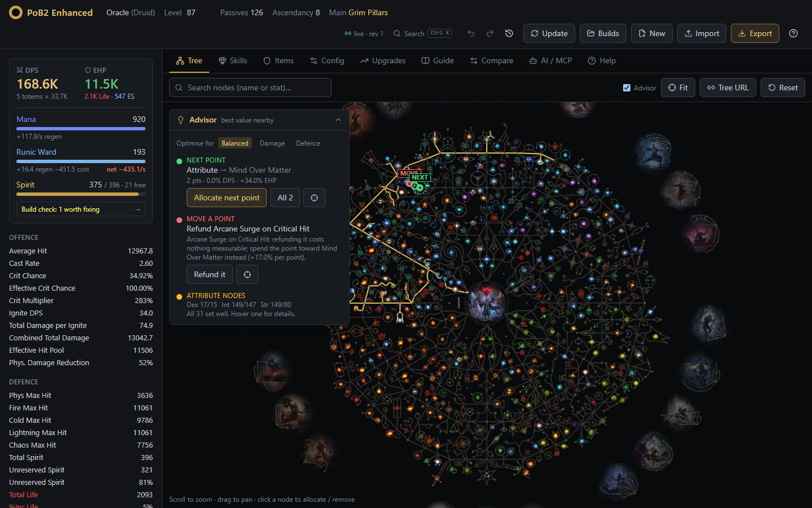The image size is (812, 508).
Task: Click the PoB2 Enhanced logo ring icon
Action: [x=16, y=12]
